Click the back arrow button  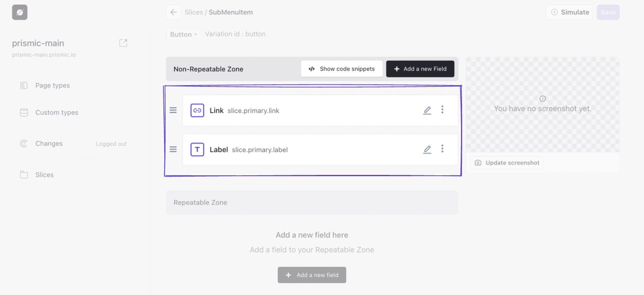tap(173, 12)
